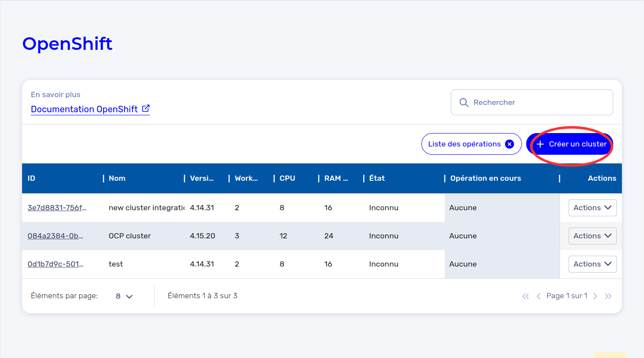Go to the next page arrow
The image size is (644, 358).
pos(595,296)
